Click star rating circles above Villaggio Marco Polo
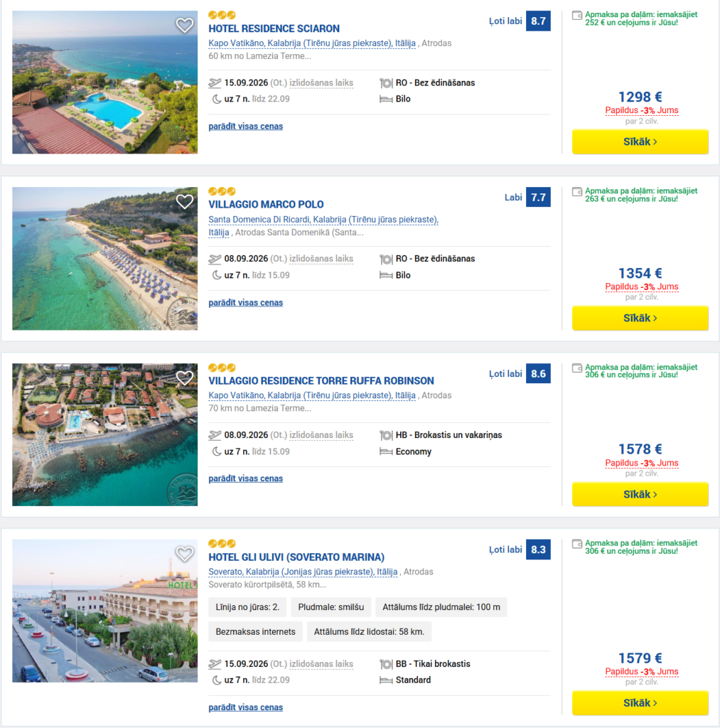Screen dimensions: 720x728 pos(222,191)
